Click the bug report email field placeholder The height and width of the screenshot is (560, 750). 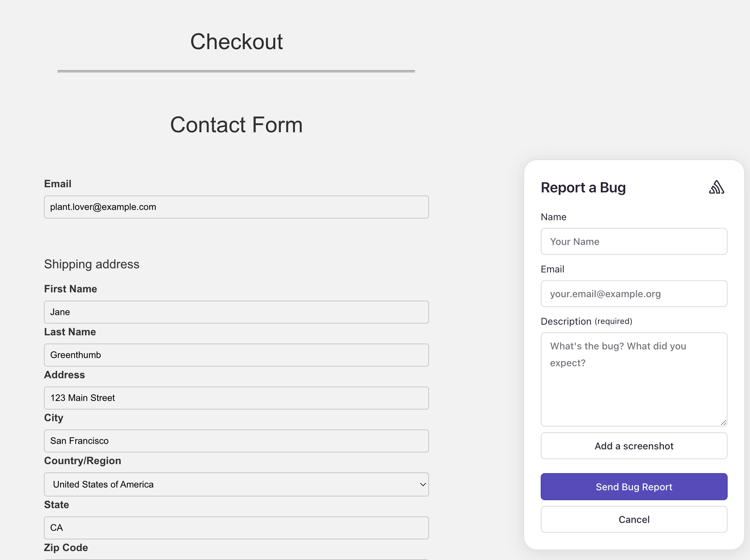(x=633, y=294)
